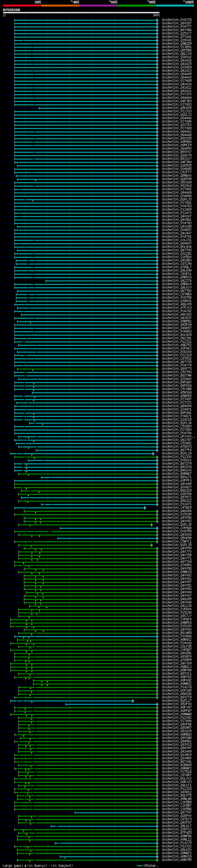
Task: Select label UniRef100_A9NT55
Action: (x=177, y=860)
